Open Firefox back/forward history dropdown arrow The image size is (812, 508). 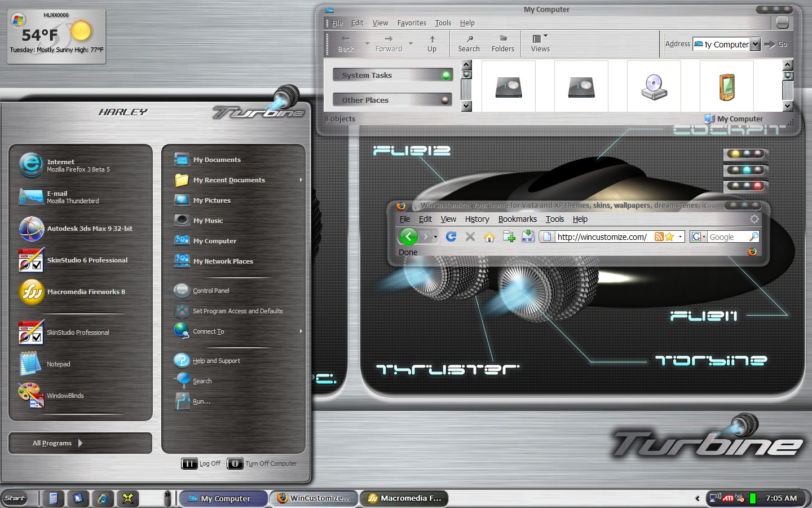[435, 237]
